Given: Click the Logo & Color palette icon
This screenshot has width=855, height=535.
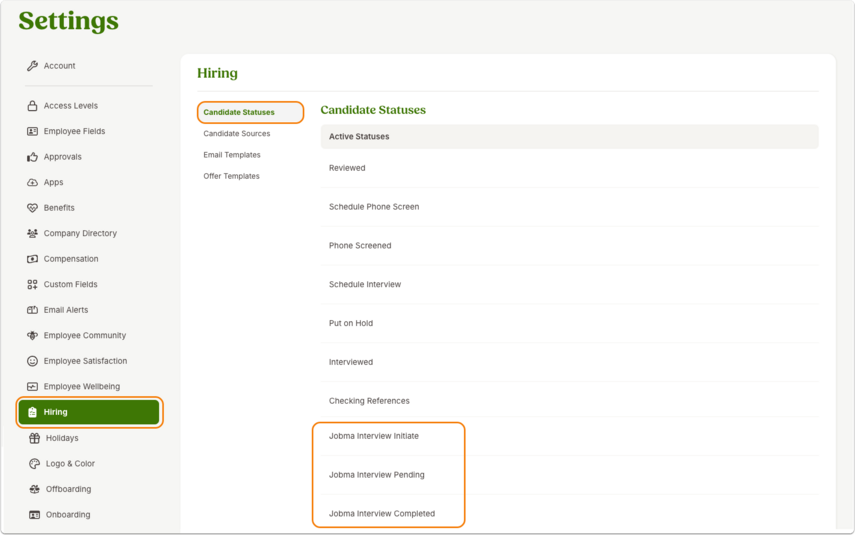Looking at the screenshot, I should tap(34, 464).
